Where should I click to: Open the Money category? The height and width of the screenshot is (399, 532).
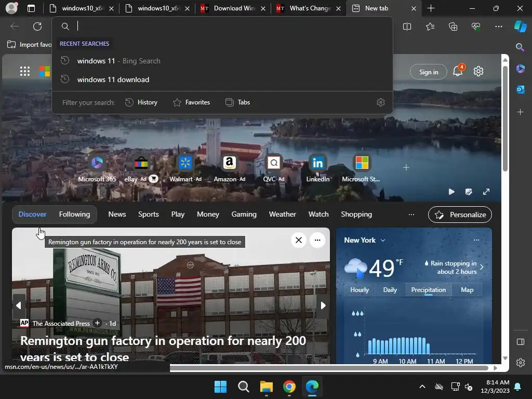(208, 215)
